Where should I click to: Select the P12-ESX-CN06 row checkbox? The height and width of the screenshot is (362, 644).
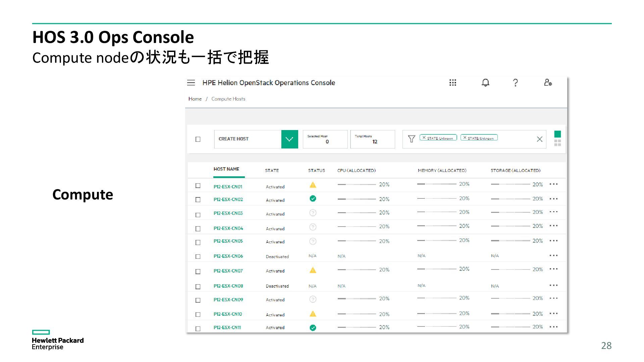tap(198, 256)
